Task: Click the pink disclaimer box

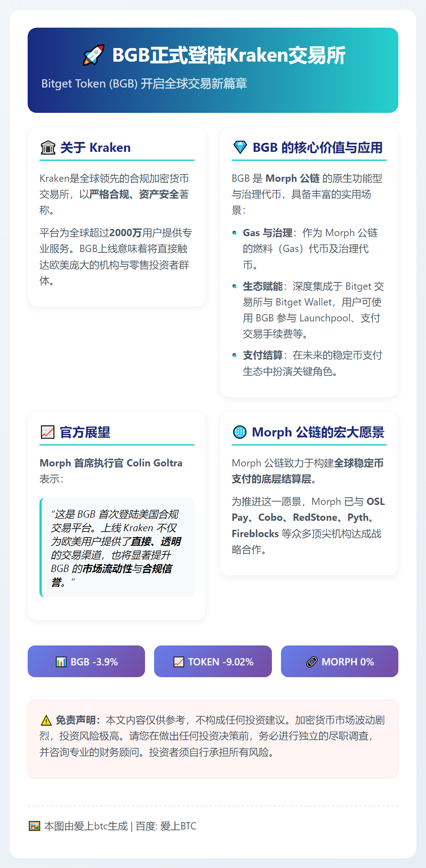Action: (x=213, y=739)
